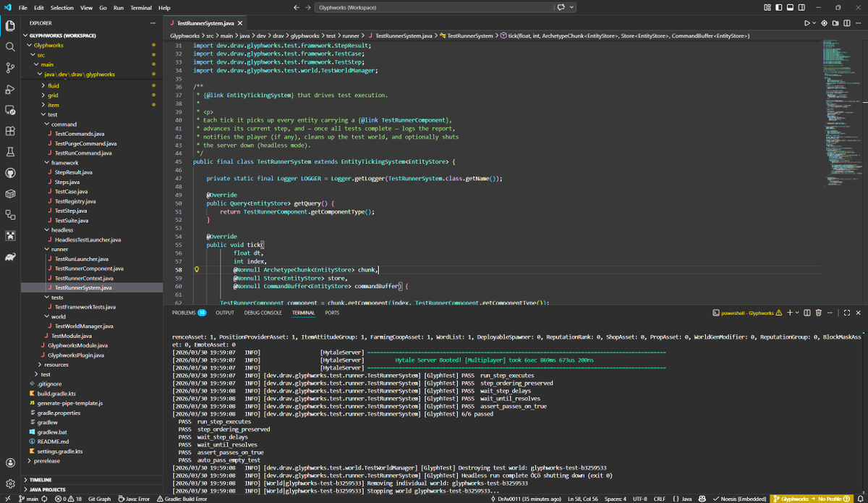Open the Accounts menu icon
This screenshot has height=503, width=868.
pyautogui.click(x=10, y=462)
